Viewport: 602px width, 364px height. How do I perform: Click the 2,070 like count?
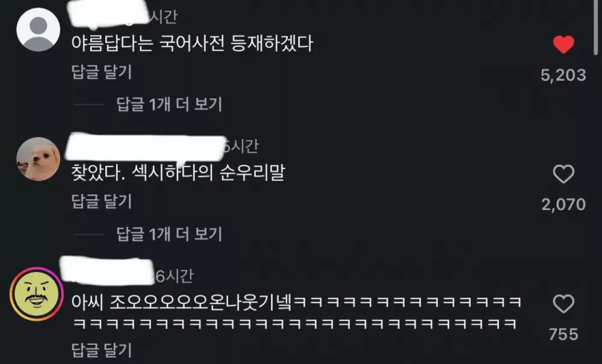563,205
